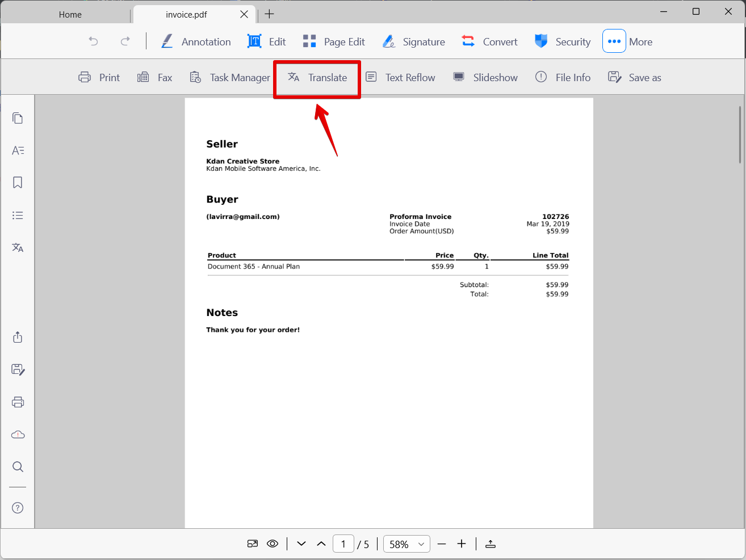This screenshot has height=560, width=746.
Task: Click the bottom toolbar upload/hide icon
Action: click(491, 544)
